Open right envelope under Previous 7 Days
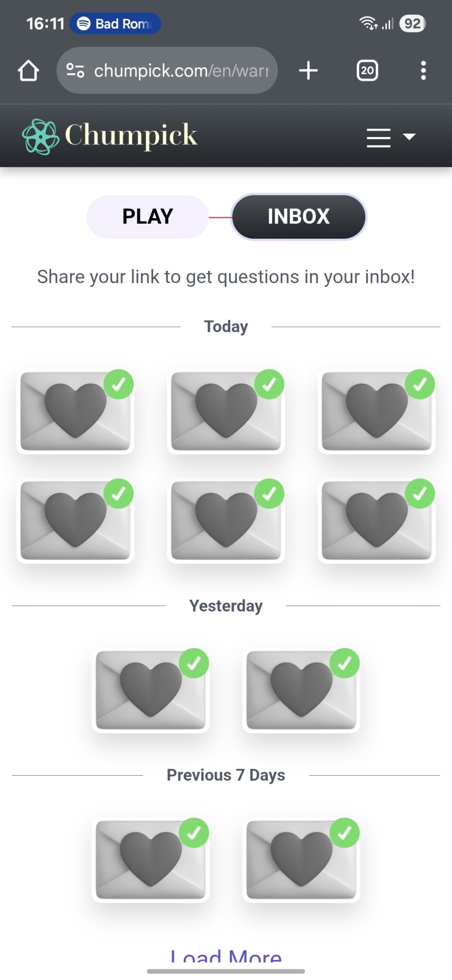Viewport: 452px width, 980px height. click(x=301, y=859)
